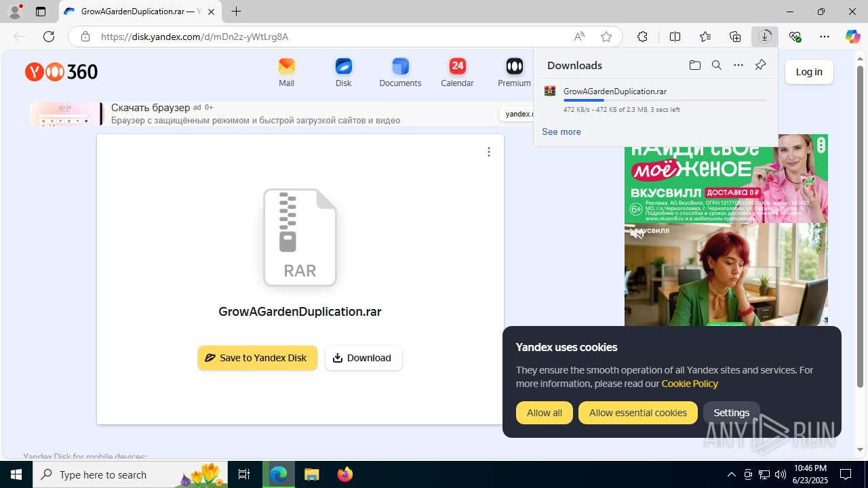Open the Windows Start menu
The height and width of the screenshot is (488, 868).
pos(16,474)
